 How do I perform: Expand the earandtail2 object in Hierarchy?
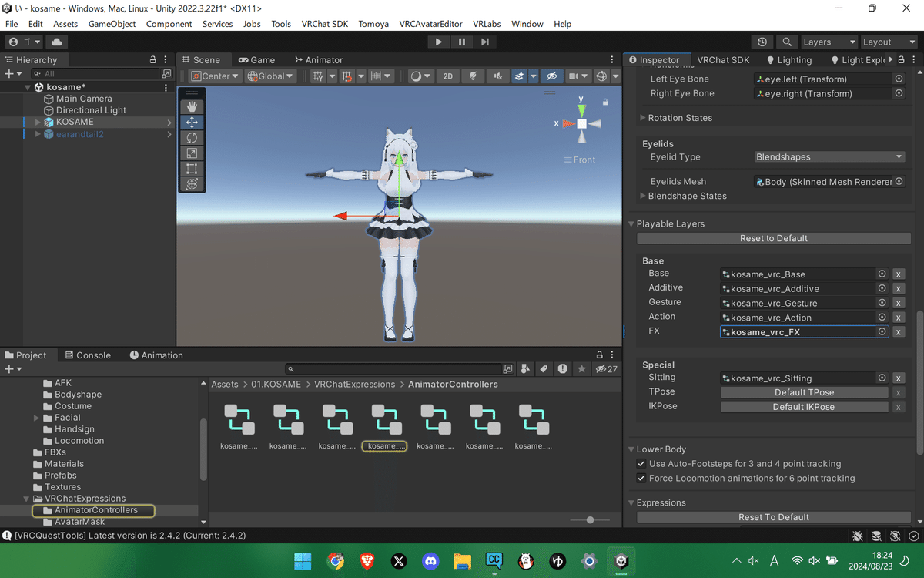tap(38, 134)
